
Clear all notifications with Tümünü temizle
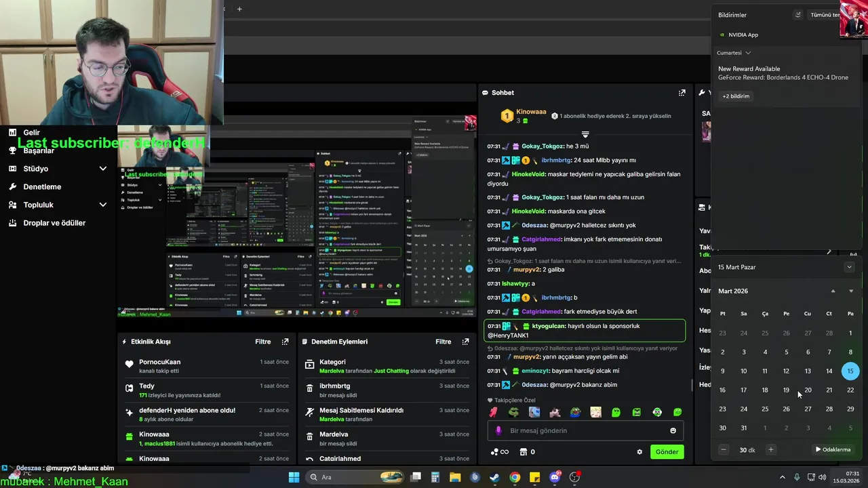click(825, 15)
